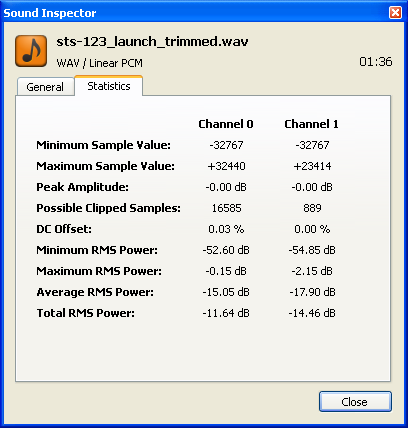The height and width of the screenshot is (428, 408).
Task: Click the duration value 01:36
Action: click(x=376, y=62)
